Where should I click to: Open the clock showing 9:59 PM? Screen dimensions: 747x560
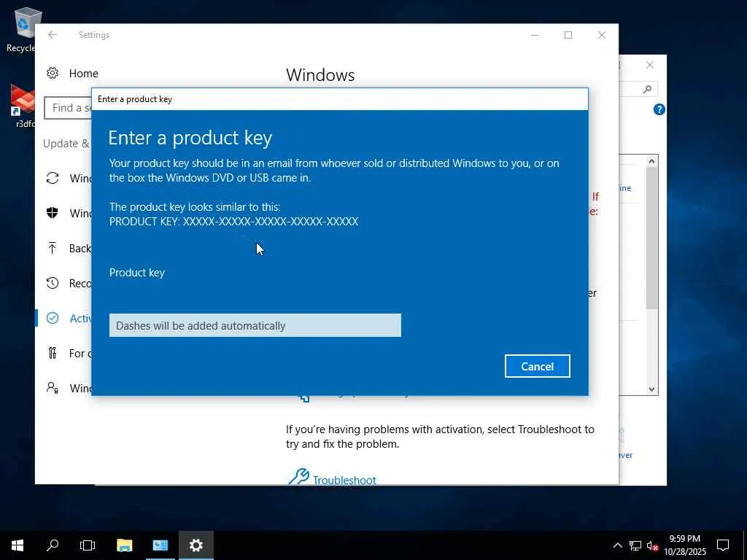point(684,545)
